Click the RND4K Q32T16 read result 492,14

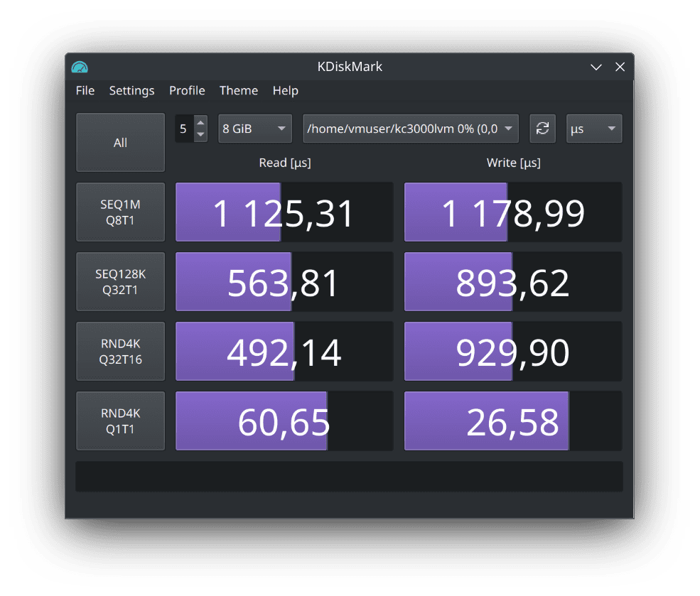coord(284,351)
